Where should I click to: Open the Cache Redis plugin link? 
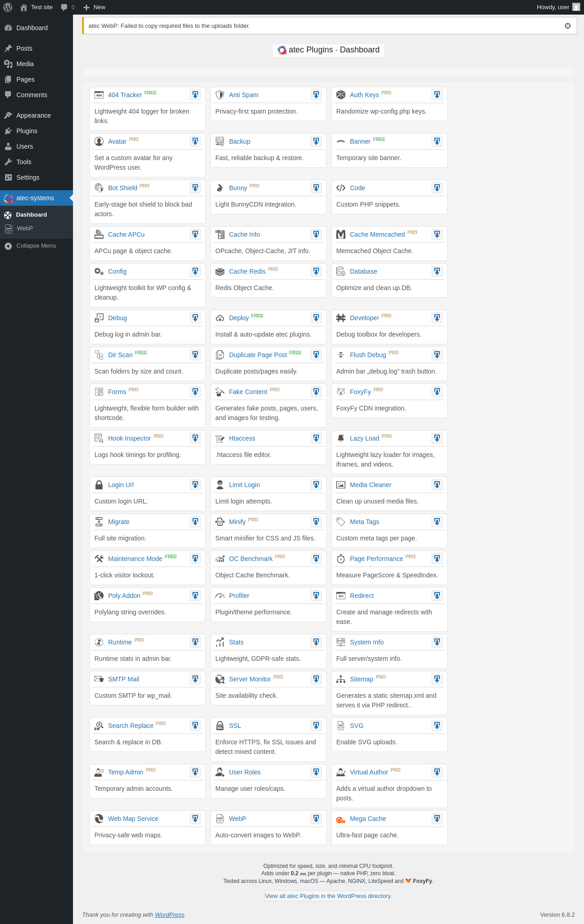(x=247, y=271)
